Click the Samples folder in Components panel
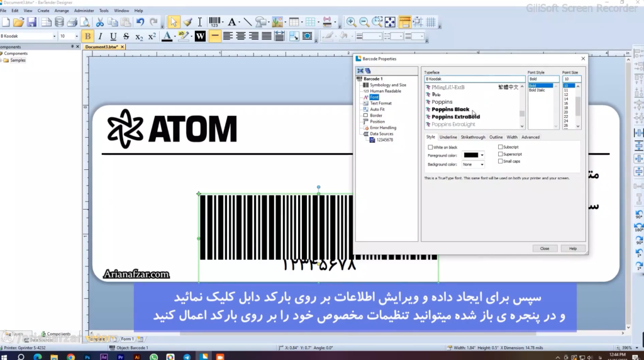 [18, 60]
